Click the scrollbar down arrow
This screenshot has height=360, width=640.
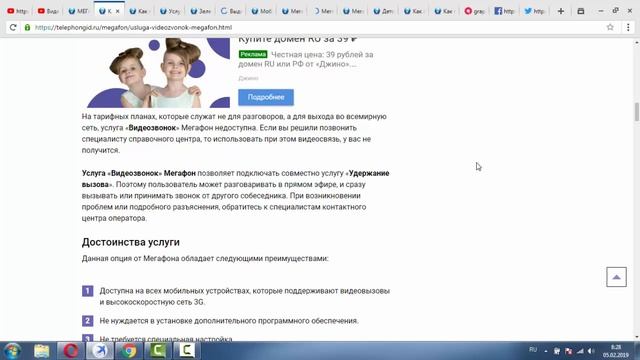[x=636, y=337]
